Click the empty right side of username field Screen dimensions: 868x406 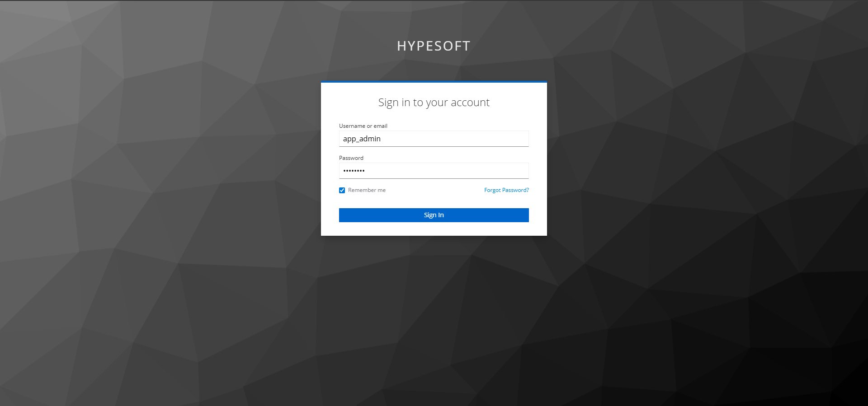[475, 139]
